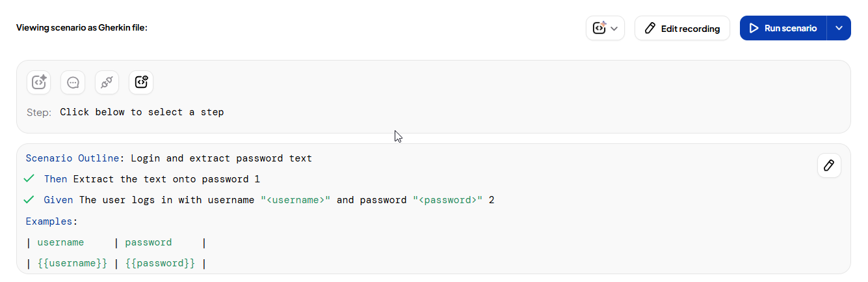The image size is (868, 282).
Task: Click the plug connector icon in step toolbar
Action: point(107,82)
